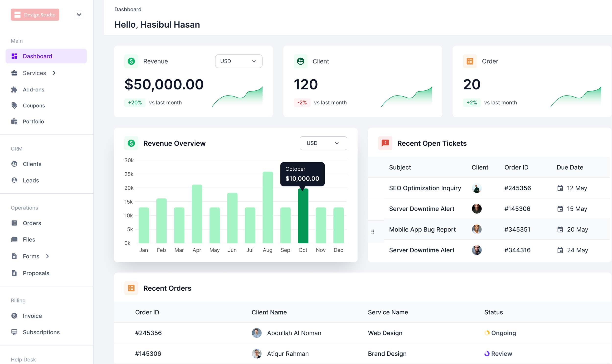
Task: Click the Coupons tag icon in sidebar
Action: click(14, 105)
